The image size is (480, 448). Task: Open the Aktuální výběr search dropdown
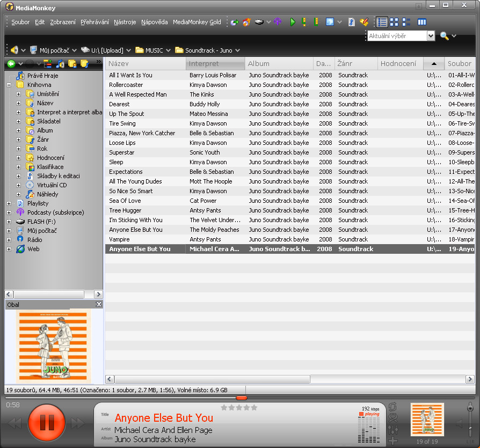pyautogui.click(x=431, y=36)
